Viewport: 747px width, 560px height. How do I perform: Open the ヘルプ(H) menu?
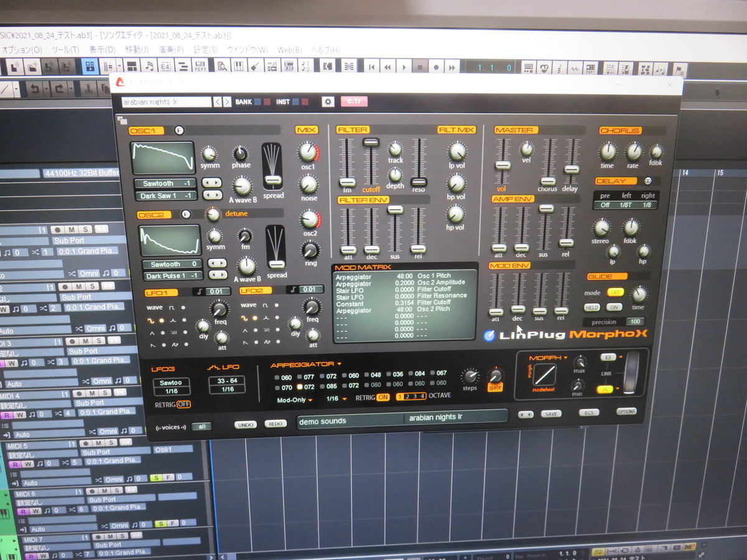point(325,50)
